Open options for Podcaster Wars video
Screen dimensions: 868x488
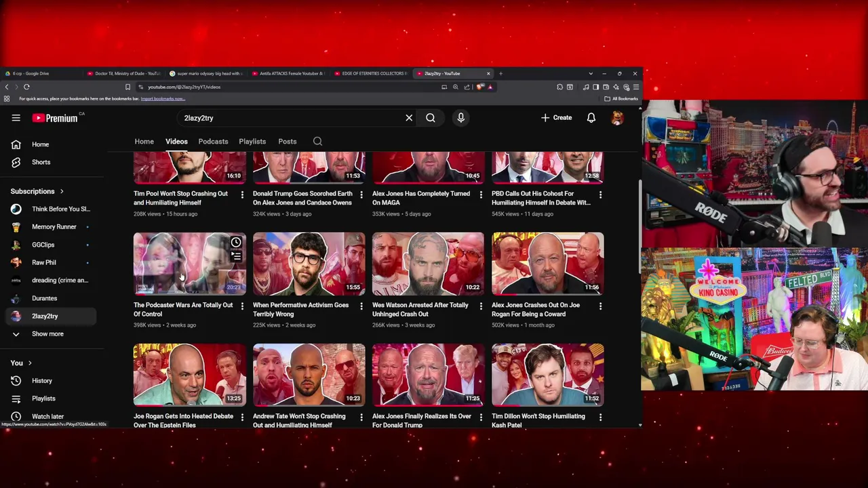tap(242, 306)
